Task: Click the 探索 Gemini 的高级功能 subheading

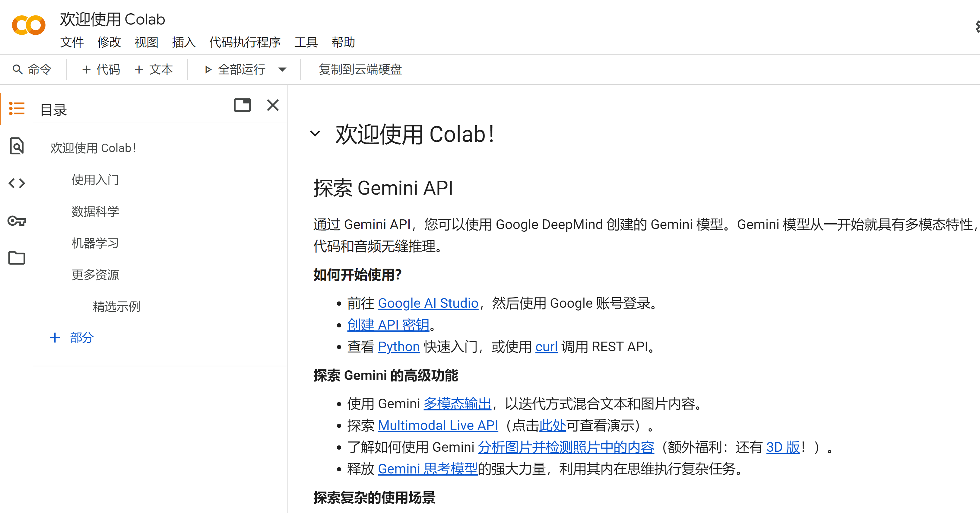Action: tap(386, 375)
